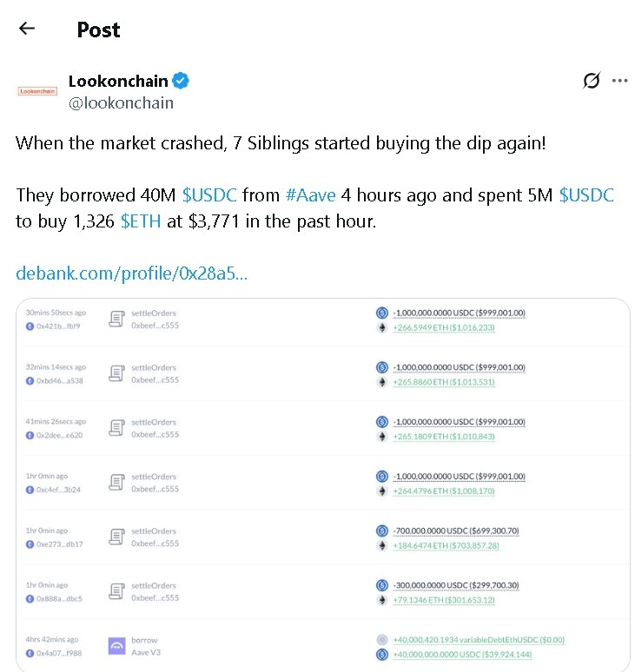Viewport: 635px width, 672px height.
Task: Click transaction hash 0x4a07...f988
Action: (57, 654)
